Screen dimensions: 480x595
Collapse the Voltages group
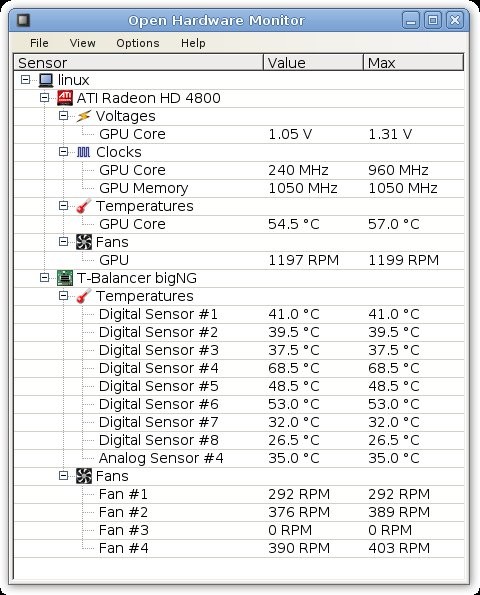(x=63, y=116)
